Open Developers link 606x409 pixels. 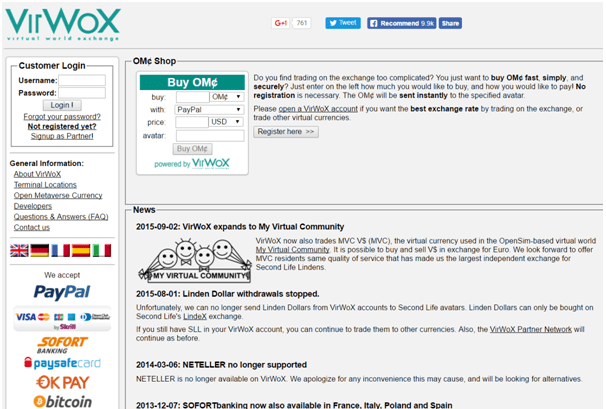point(33,206)
